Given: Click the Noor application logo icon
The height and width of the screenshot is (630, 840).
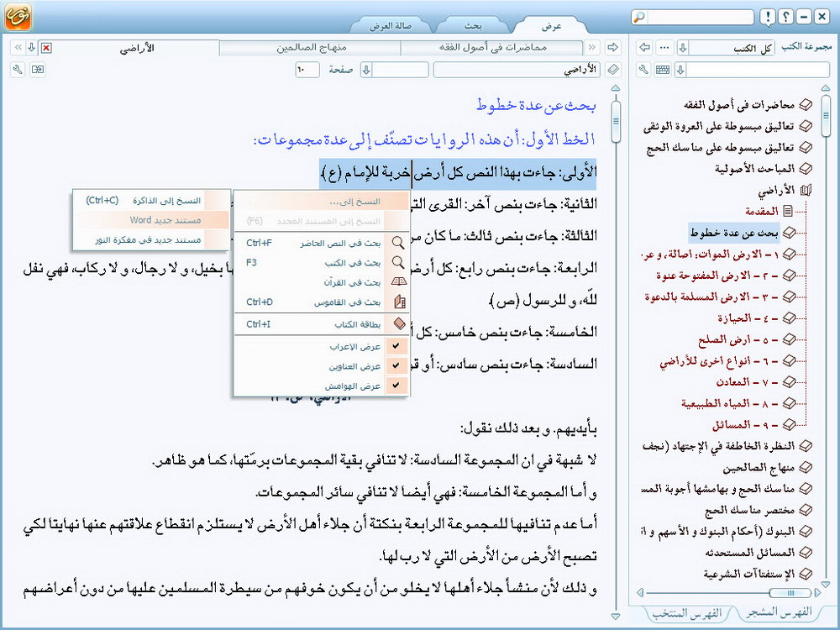Looking at the screenshot, I should [x=18, y=16].
